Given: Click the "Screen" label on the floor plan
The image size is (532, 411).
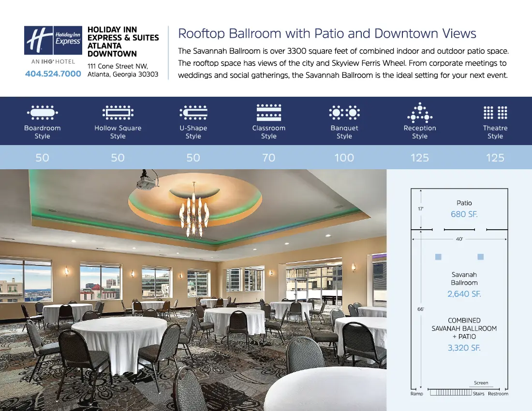Looking at the screenshot, I should coord(481,383).
